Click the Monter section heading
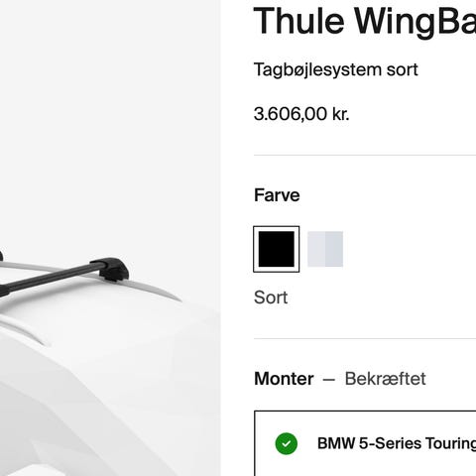This screenshot has width=476, height=476. 284,379
